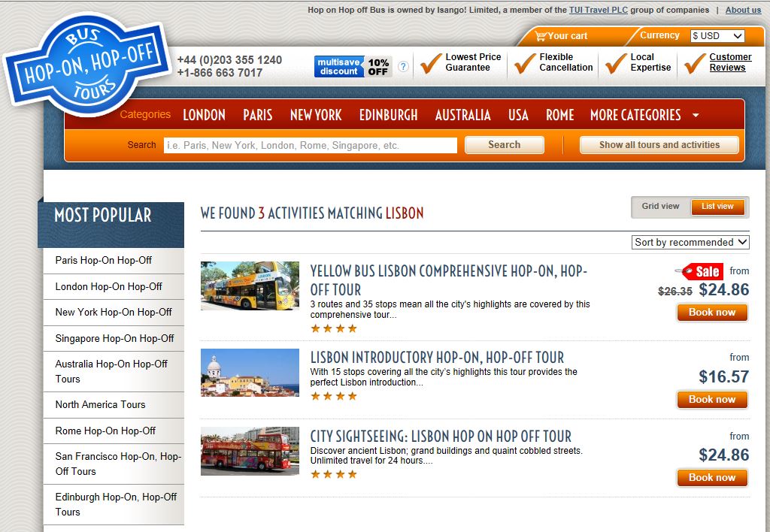The image size is (770, 532).
Task: Select the Rome category
Action: 559,115
